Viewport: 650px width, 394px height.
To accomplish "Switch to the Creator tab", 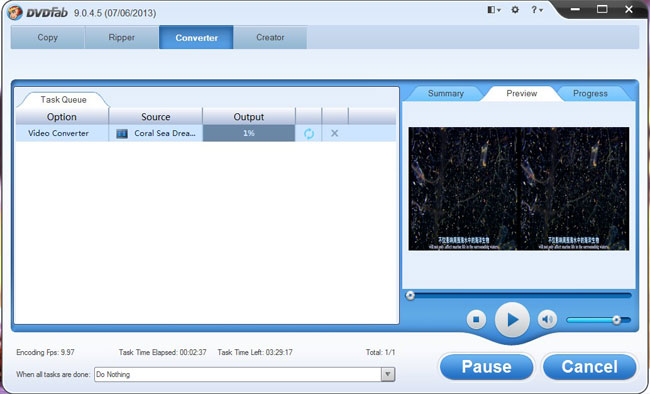I will pos(270,37).
